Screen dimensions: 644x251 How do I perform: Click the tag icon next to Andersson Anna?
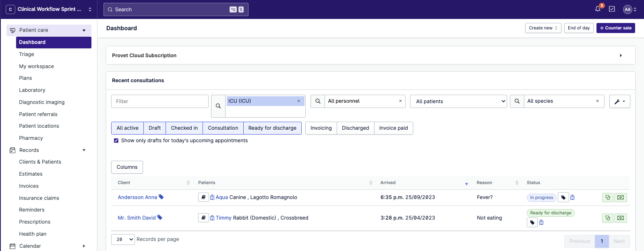coord(161,197)
